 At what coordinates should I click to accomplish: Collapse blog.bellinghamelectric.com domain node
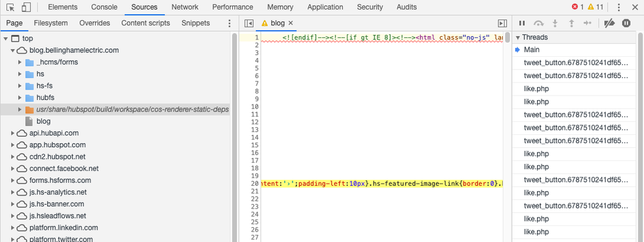pos(13,50)
